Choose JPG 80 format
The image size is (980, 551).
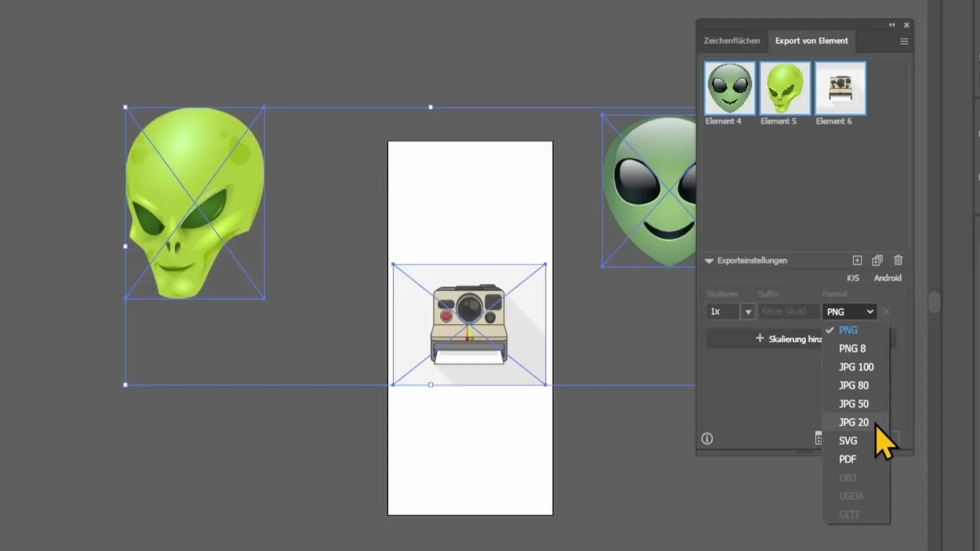[856, 385]
